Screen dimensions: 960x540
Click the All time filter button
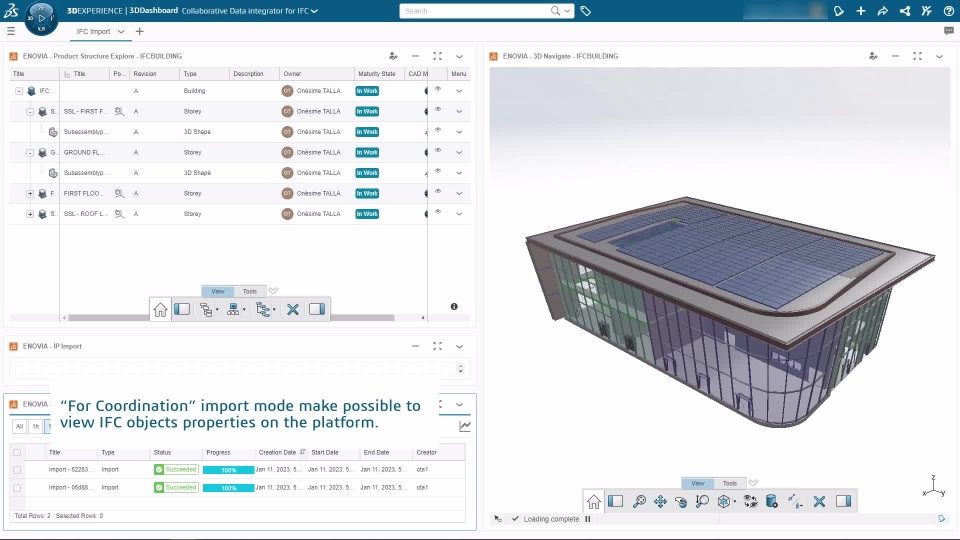[x=20, y=426]
